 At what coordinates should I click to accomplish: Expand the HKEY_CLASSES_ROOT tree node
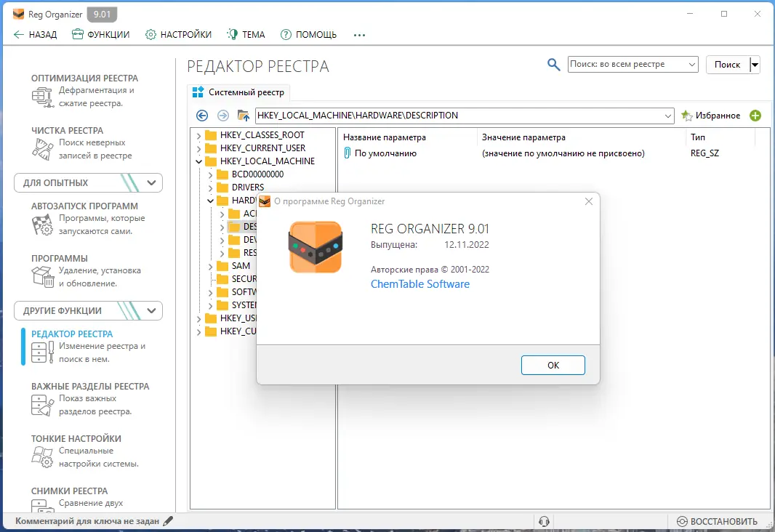[x=198, y=135]
